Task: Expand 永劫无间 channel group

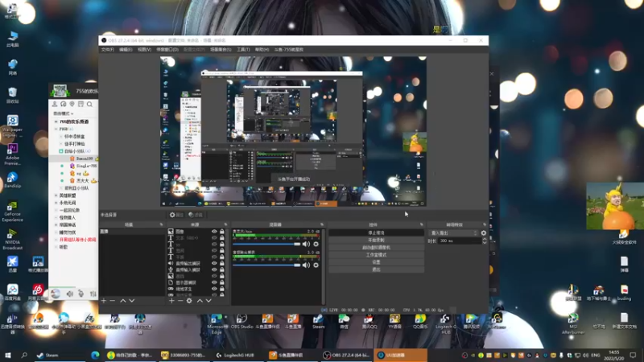Action: coord(56,203)
